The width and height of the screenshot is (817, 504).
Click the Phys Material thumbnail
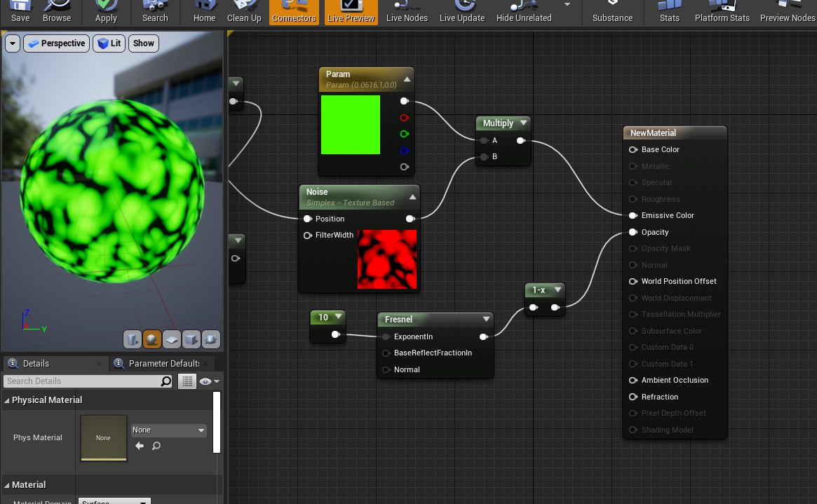coord(104,438)
